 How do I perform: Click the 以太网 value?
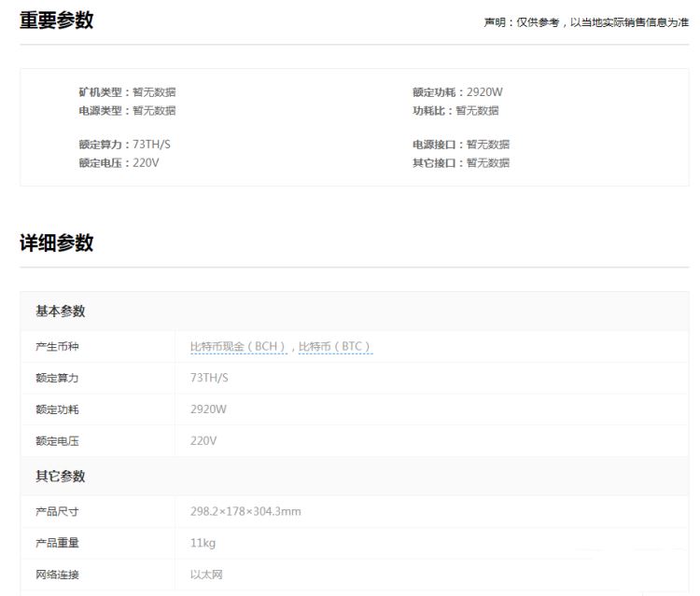(x=206, y=575)
